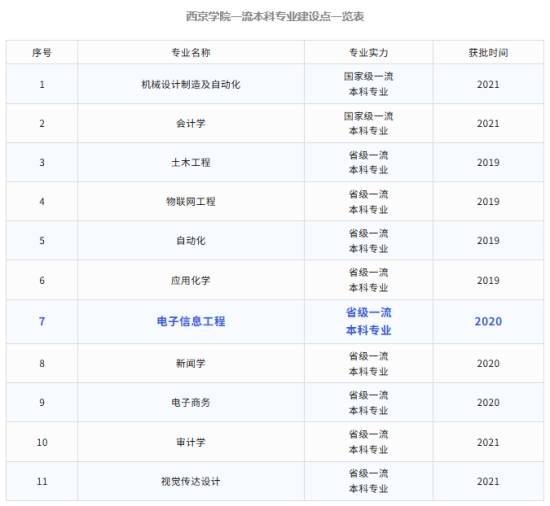Viewport: 550px width, 506px height.
Task: Click the 电子商务 entry
Action: tap(191, 403)
